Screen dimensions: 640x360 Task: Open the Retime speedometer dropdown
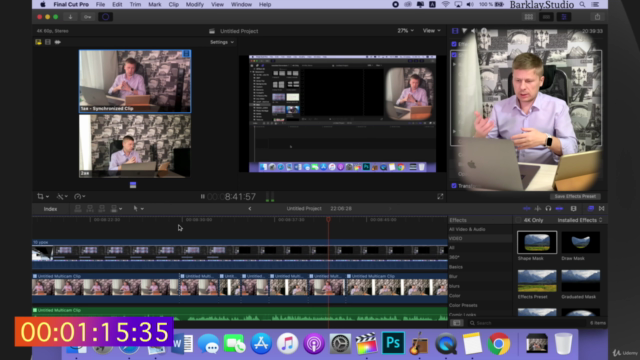click(80, 197)
